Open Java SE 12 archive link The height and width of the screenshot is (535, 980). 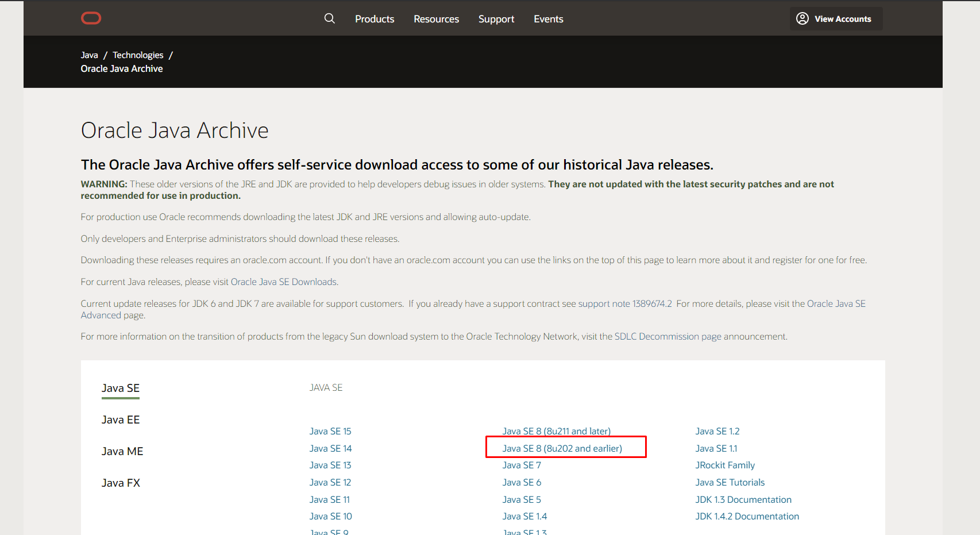click(x=330, y=482)
